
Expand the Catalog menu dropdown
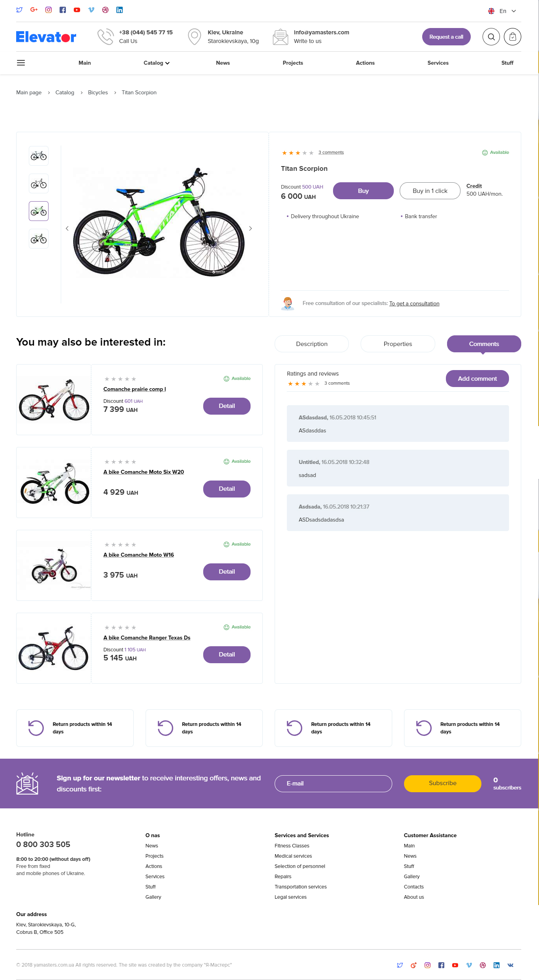pyautogui.click(x=156, y=63)
